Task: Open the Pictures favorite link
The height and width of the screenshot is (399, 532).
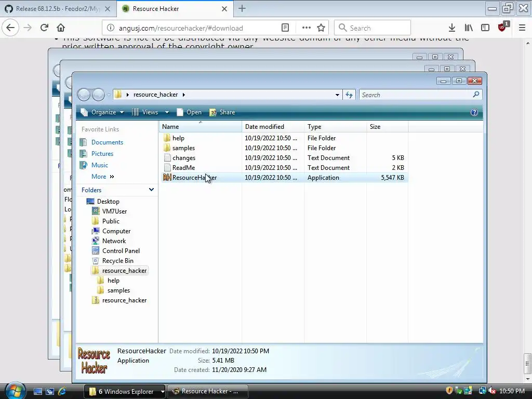Action: coord(102,154)
